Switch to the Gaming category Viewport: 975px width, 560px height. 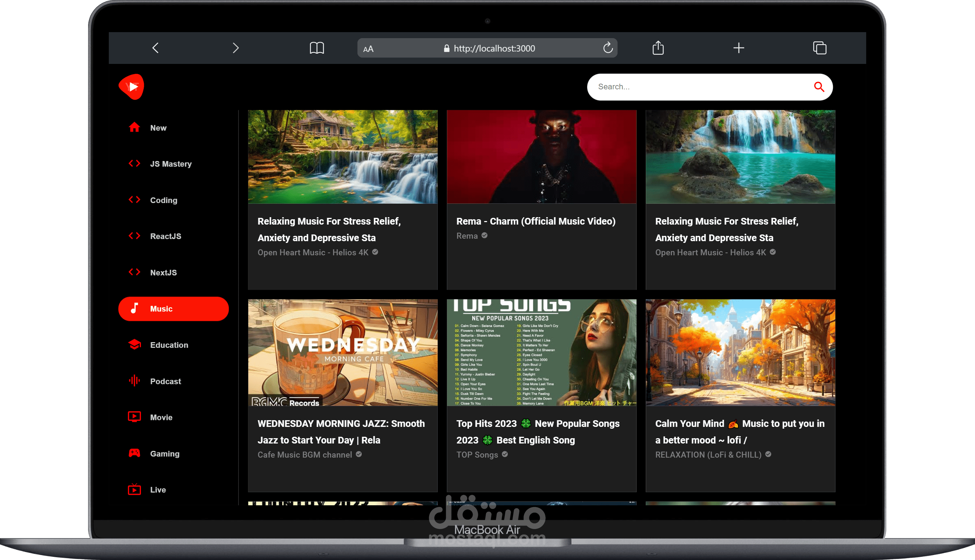pos(164,454)
